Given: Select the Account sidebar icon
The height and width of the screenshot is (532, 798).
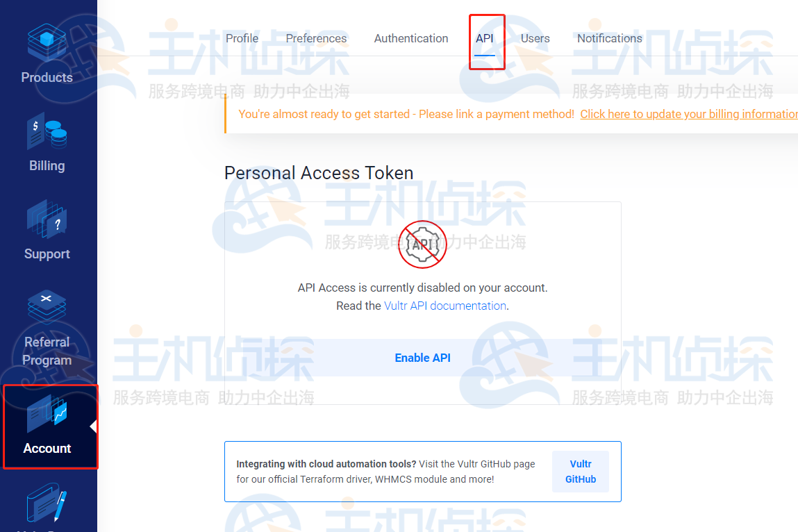Looking at the screenshot, I should pyautogui.click(x=47, y=413).
